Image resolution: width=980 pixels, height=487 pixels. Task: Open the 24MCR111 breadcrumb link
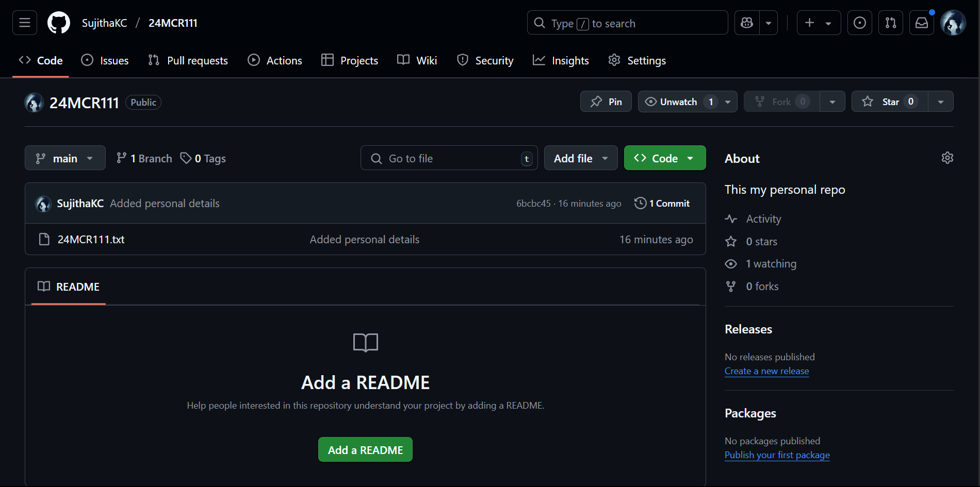click(x=173, y=23)
